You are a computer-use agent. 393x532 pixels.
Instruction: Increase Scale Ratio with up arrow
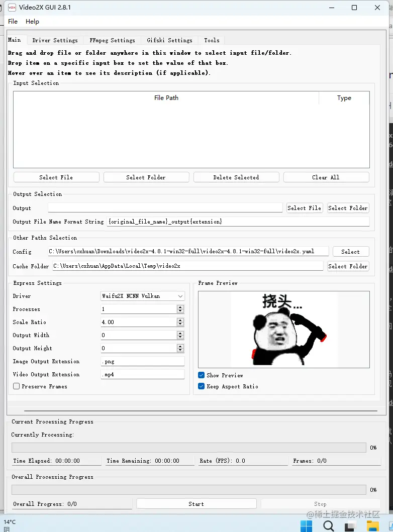[x=180, y=320]
